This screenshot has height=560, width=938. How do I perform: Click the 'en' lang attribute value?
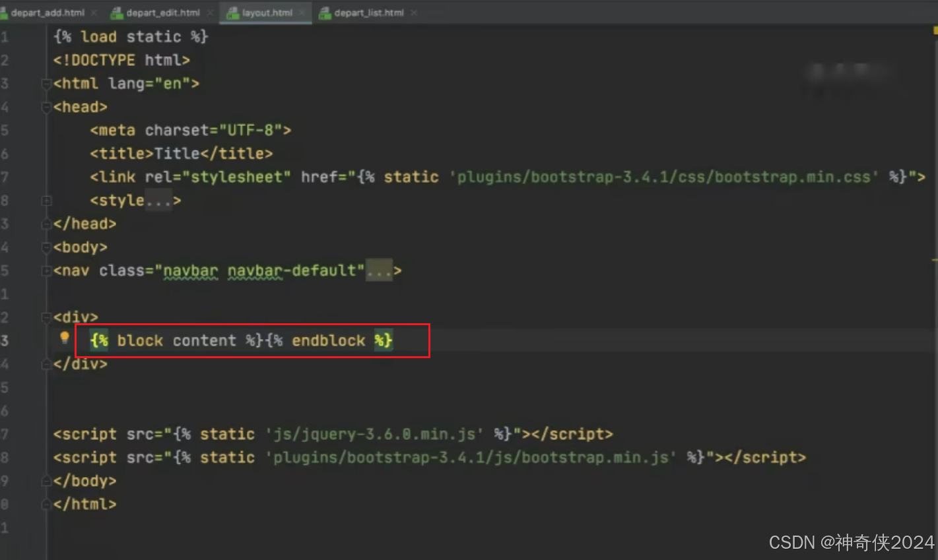(172, 84)
